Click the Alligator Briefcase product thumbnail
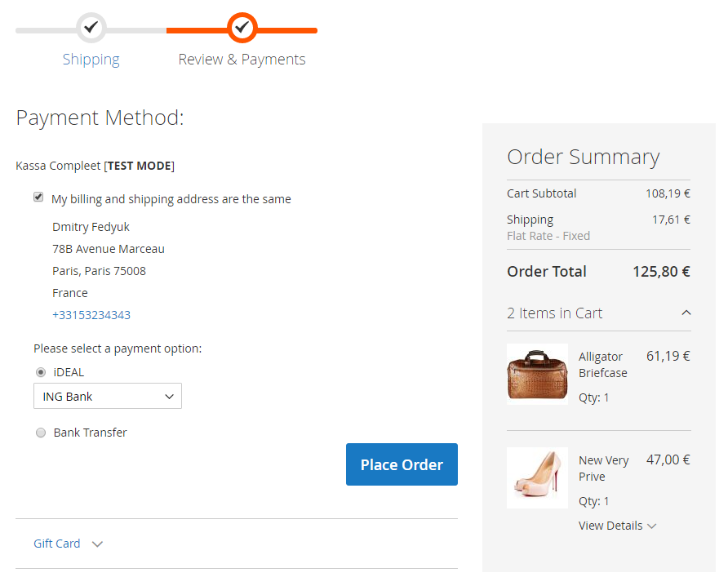Viewport: 728px width, 586px height. click(x=537, y=374)
